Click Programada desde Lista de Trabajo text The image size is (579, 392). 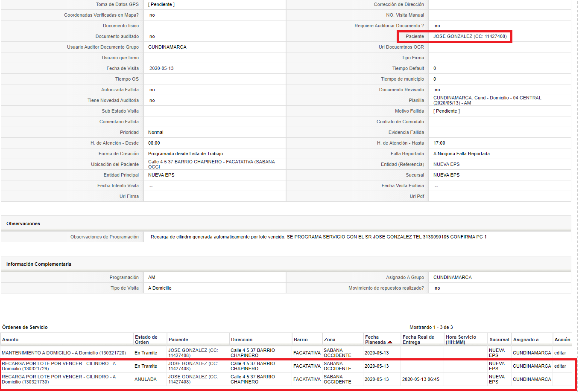[185, 154]
